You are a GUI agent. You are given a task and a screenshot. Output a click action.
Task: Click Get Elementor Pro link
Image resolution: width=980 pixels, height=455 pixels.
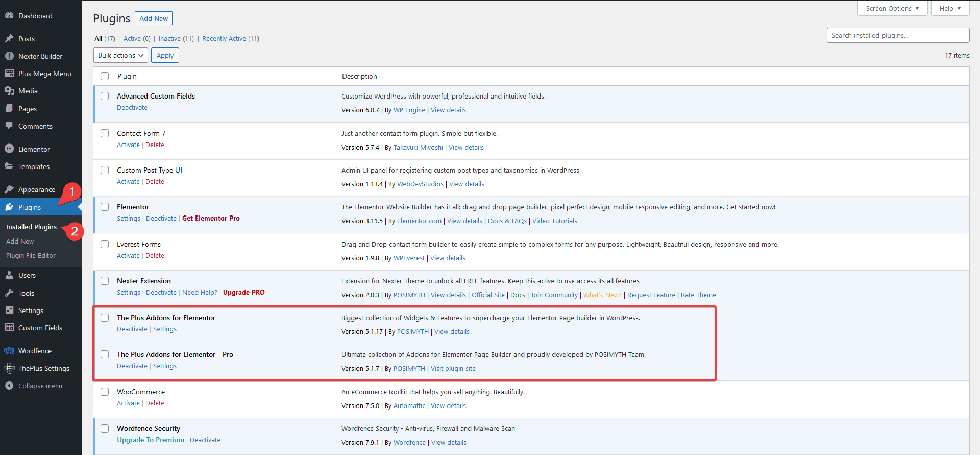211,219
